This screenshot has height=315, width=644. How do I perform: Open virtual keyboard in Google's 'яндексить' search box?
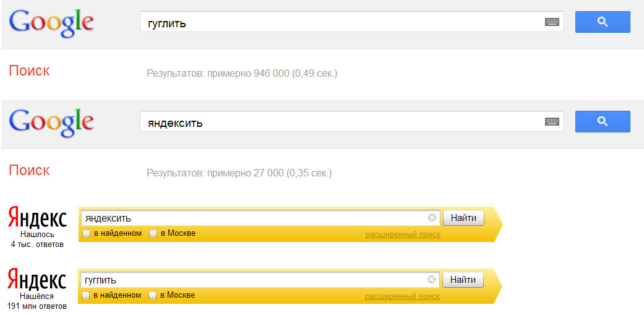pos(552,121)
